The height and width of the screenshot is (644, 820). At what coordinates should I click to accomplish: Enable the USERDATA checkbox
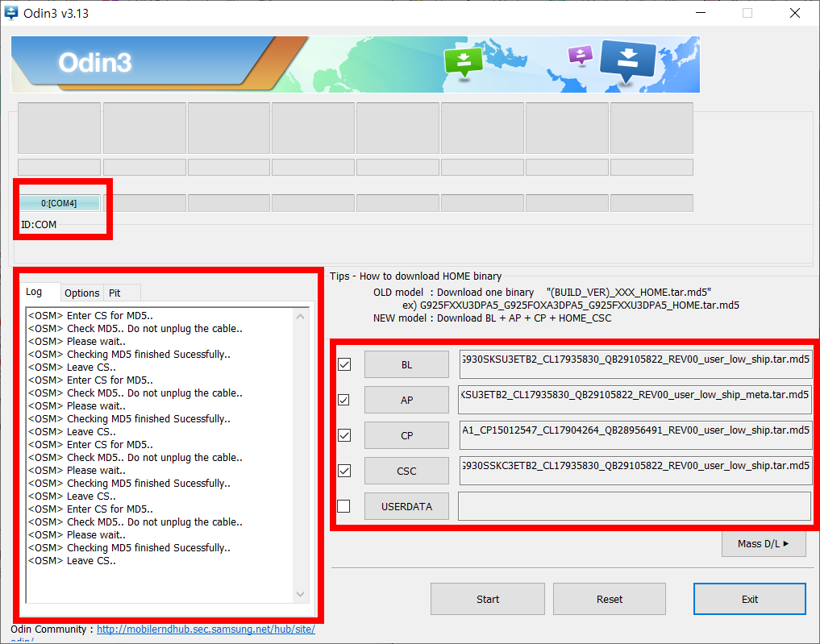(x=344, y=506)
